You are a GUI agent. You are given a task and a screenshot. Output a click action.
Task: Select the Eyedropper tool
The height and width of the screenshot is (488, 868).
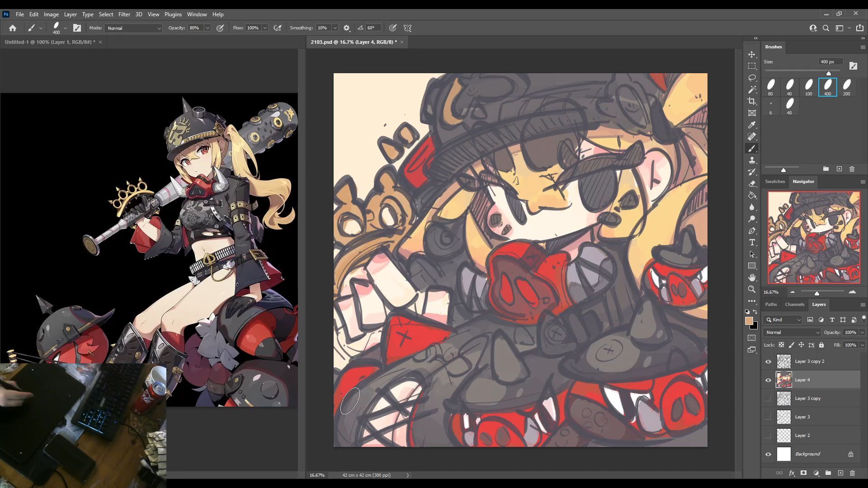(752, 125)
